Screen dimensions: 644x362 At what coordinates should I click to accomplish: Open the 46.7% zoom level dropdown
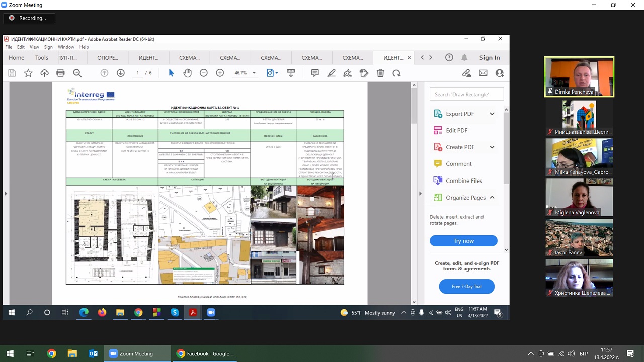click(254, 73)
